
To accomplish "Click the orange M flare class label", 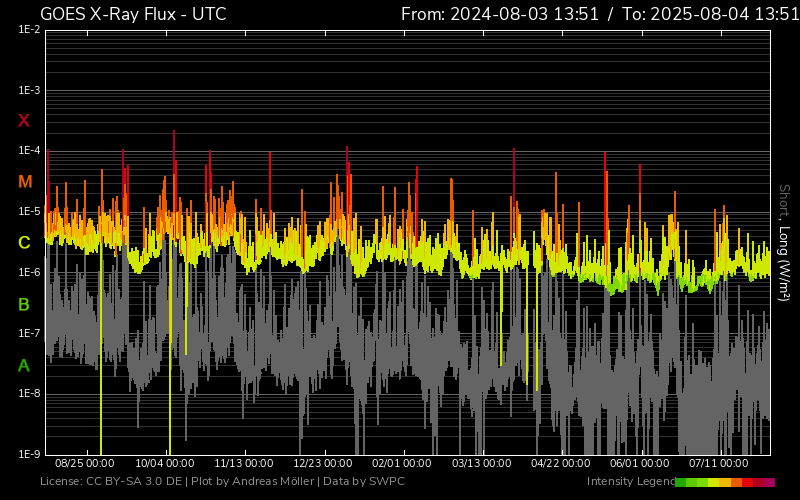I will click(x=24, y=182).
